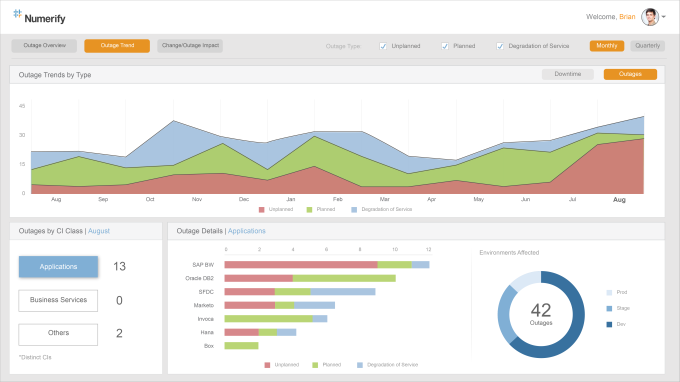Screen dimensions: 680x382
Task: Select the Business Services CI class
Action: (58, 300)
